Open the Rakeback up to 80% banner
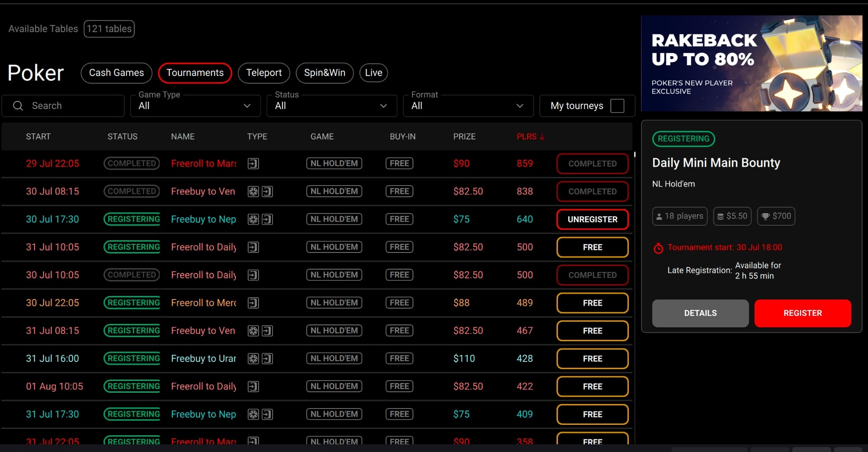Image resolution: width=868 pixels, height=452 pixels. (751, 63)
